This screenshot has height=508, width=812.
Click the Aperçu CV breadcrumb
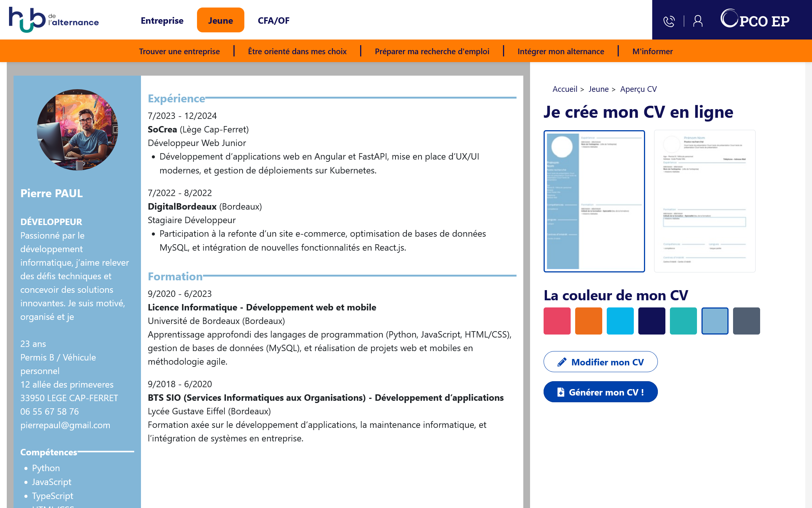tap(639, 89)
